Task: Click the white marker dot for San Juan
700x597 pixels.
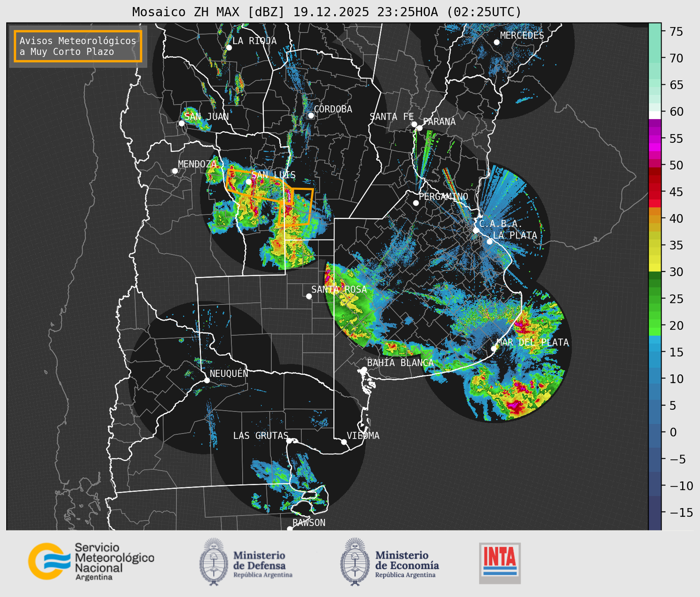Action: coord(182,123)
